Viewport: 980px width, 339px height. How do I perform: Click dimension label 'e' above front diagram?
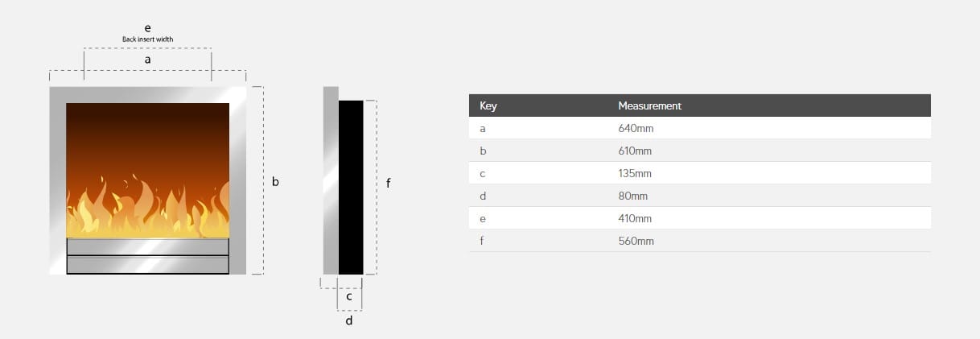pos(147,27)
